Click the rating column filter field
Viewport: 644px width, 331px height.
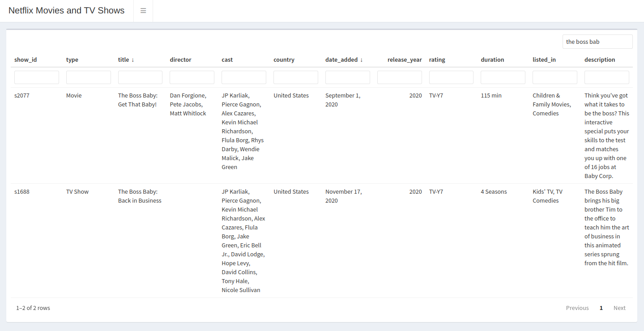click(451, 77)
